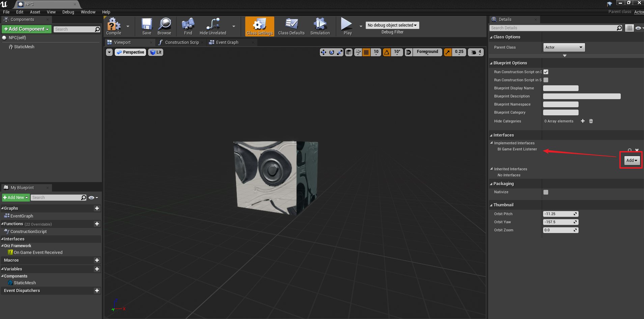Open the Asset menu

click(35, 12)
